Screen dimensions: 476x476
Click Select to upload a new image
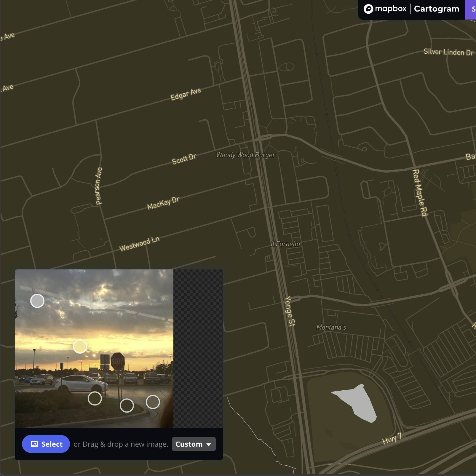coord(46,444)
